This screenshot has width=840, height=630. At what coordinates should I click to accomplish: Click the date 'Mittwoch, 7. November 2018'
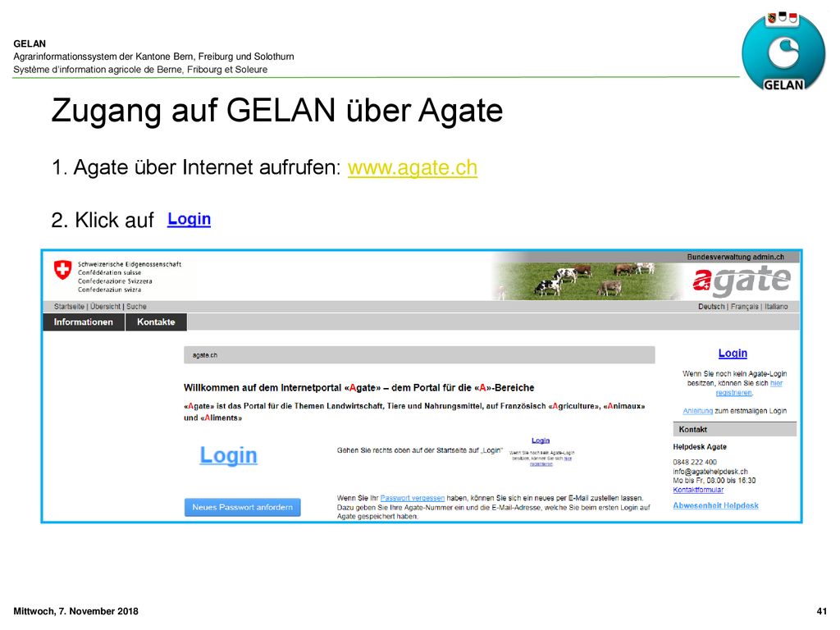point(75,611)
